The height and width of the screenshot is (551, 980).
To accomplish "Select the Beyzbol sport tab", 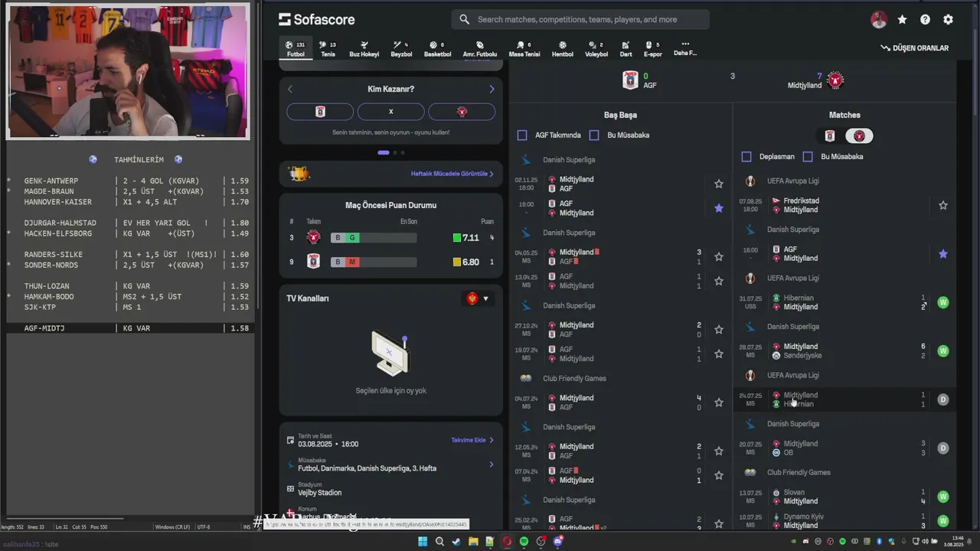I will (401, 49).
